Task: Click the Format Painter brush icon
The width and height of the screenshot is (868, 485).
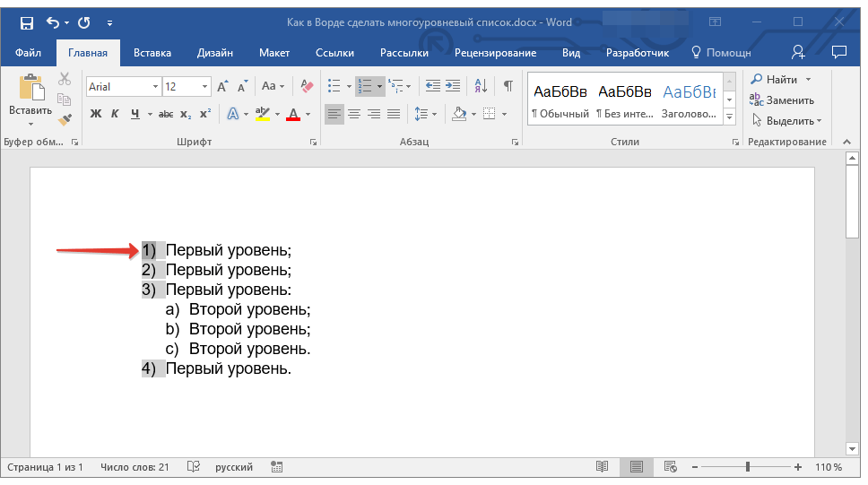Action: 65,119
